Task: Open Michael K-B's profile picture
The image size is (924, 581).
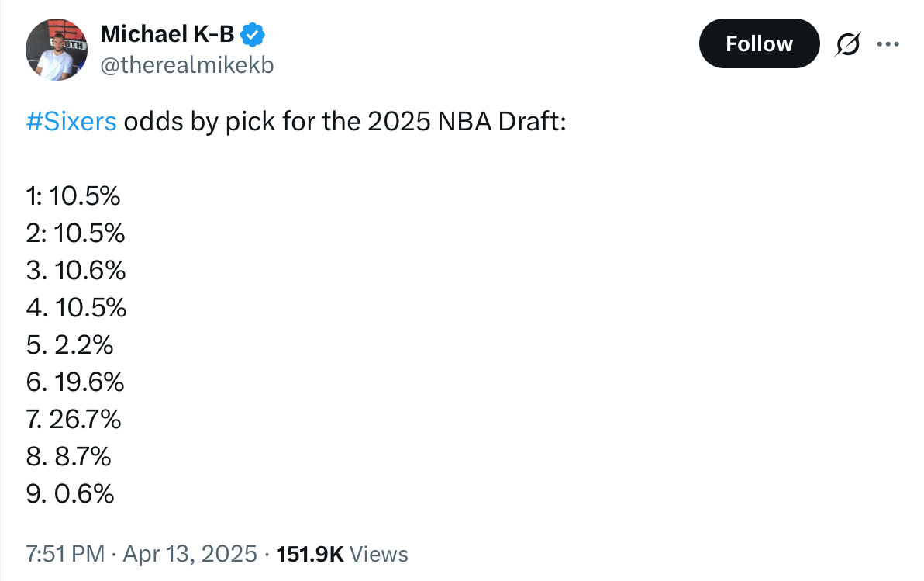Action: pos(57,50)
